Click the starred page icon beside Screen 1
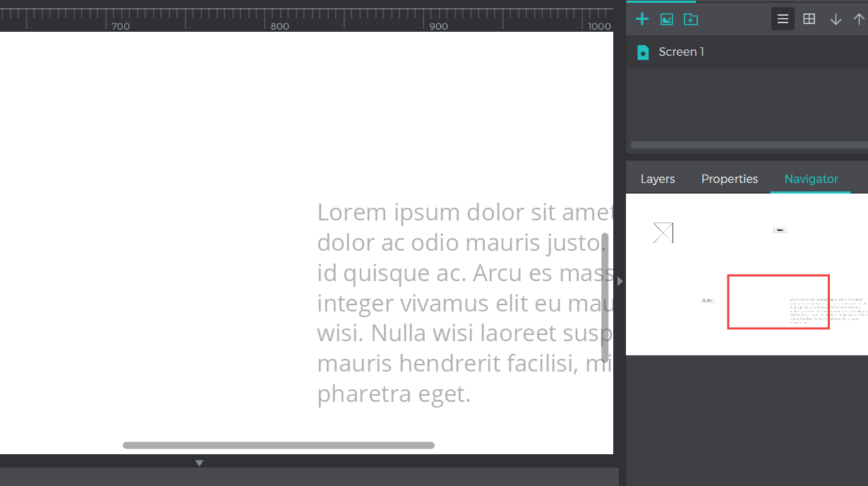Image resolution: width=868 pixels, height=486 pixels. pyautogui.click(x=643, y=52)
